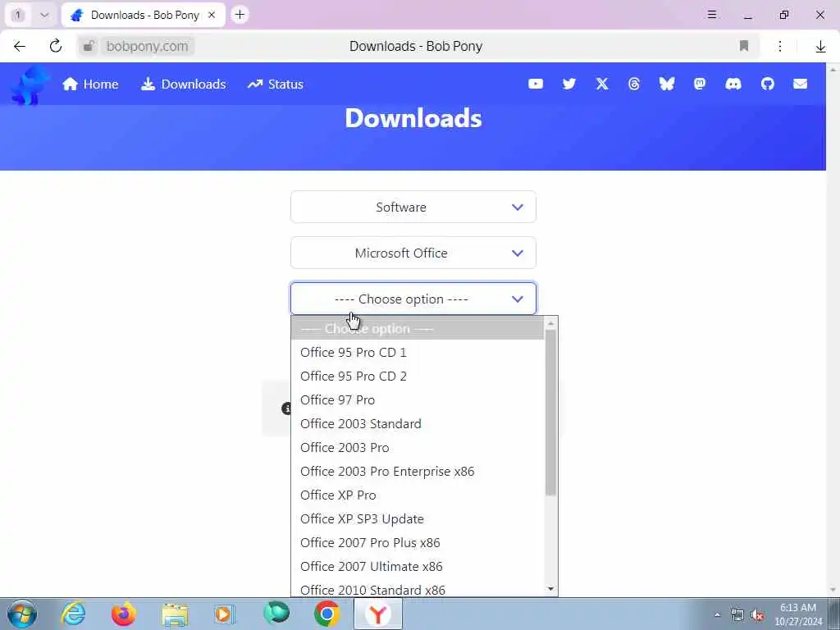Open the browser hamburger menu icon
The width and height of the screenshot is (840, 630).
click(x=711, y=15)
